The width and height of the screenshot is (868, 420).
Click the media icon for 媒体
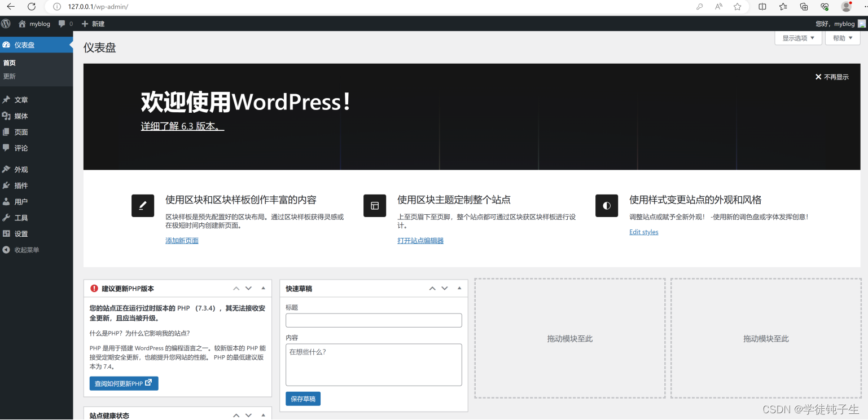pyautogui.click(x=6, y=116)
